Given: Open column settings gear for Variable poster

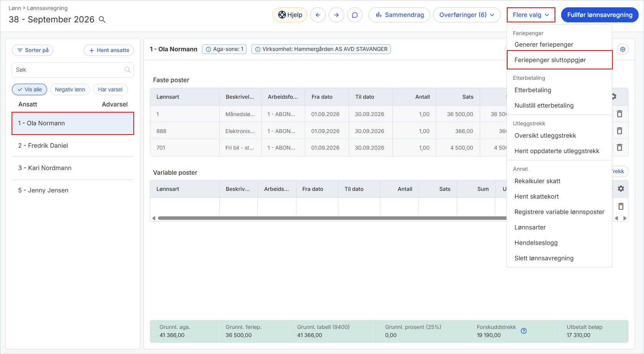Looking at the screenshot, I should pyautogui.click(x=621, y=189).
